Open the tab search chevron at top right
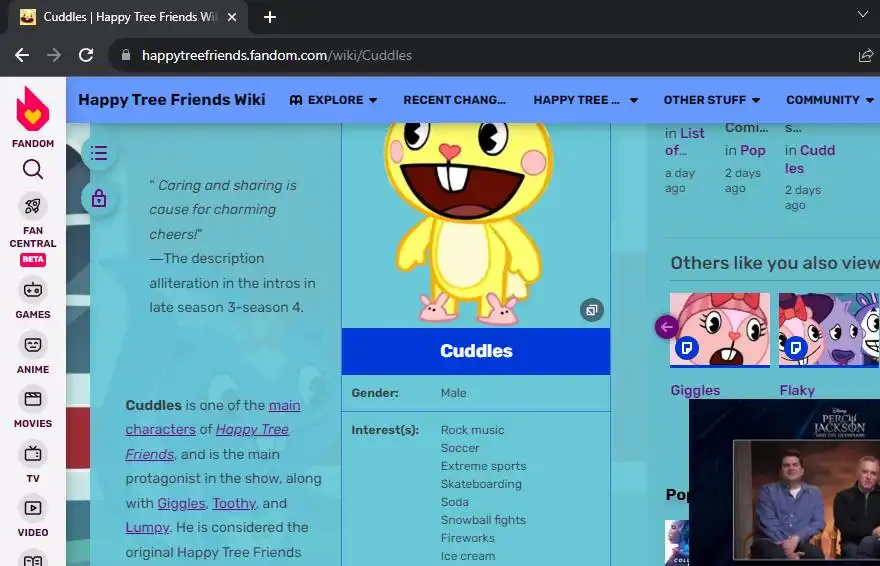The width and height of the screenshot is (880, 566). [863, 15]
